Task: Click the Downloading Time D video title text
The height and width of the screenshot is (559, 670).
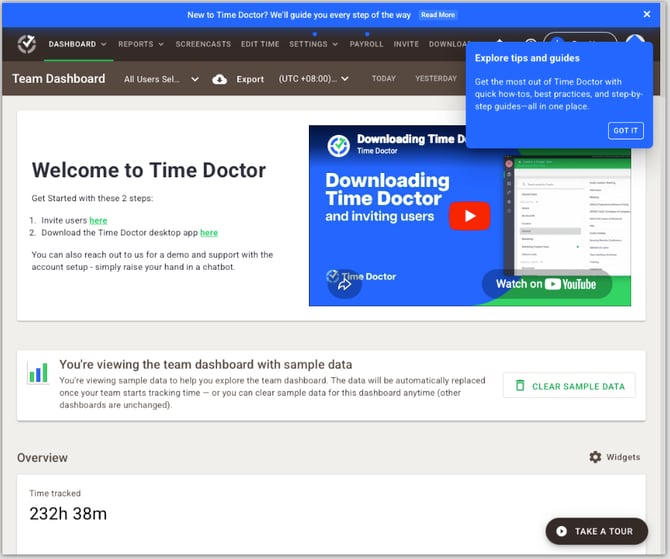Action: (411, 139)
